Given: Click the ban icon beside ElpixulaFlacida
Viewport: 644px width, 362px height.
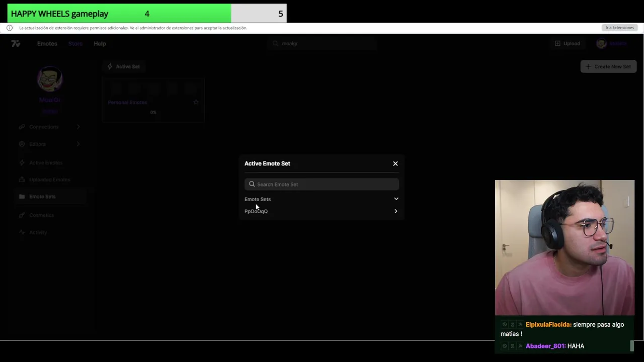Looking at the screenshot, I should click(505, 325).
